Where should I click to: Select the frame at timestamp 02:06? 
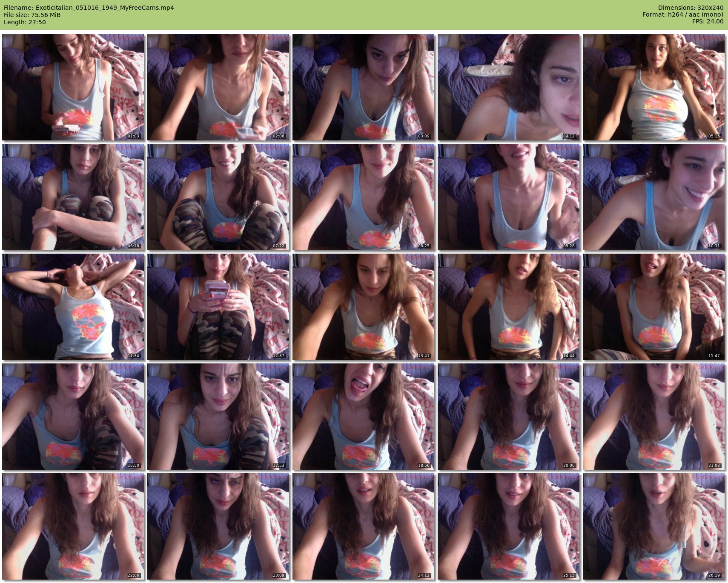[x=218, y=87]
